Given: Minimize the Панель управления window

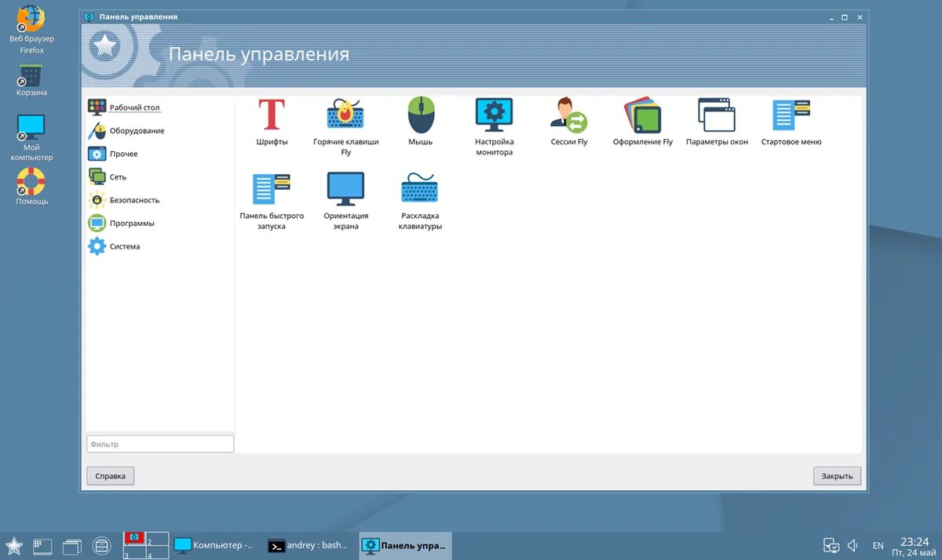Looking at the screenshot, I should (x=831, y=16).
